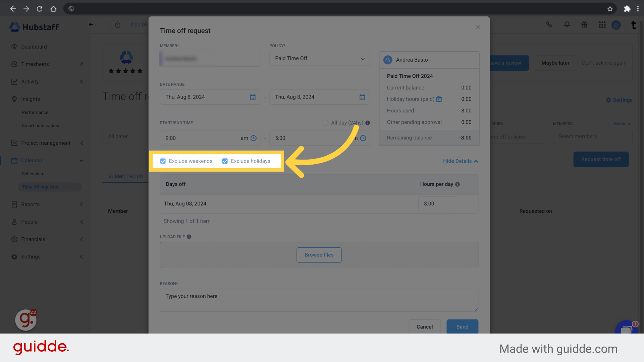644x362 pixels.
Task: Click end time clock icon
Action: coord(363,138)
